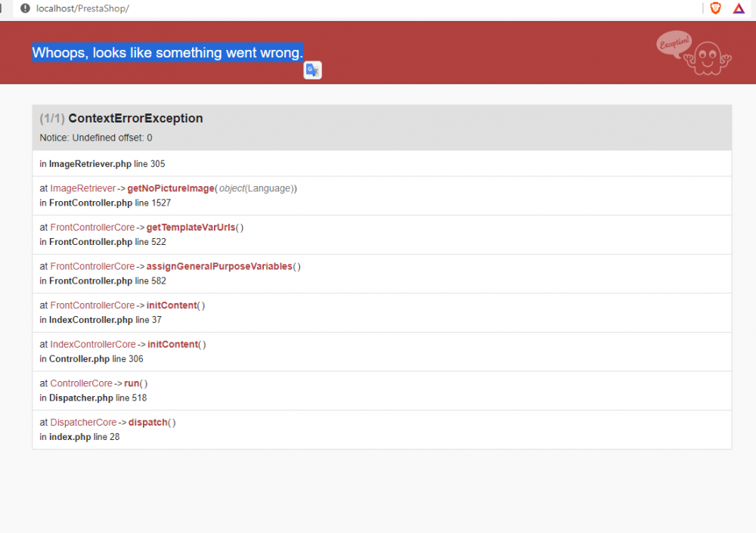This screenshot has width=756, height=533.
Task: Click FrontControllerCore beside initContent
Action: pos(92,305)
